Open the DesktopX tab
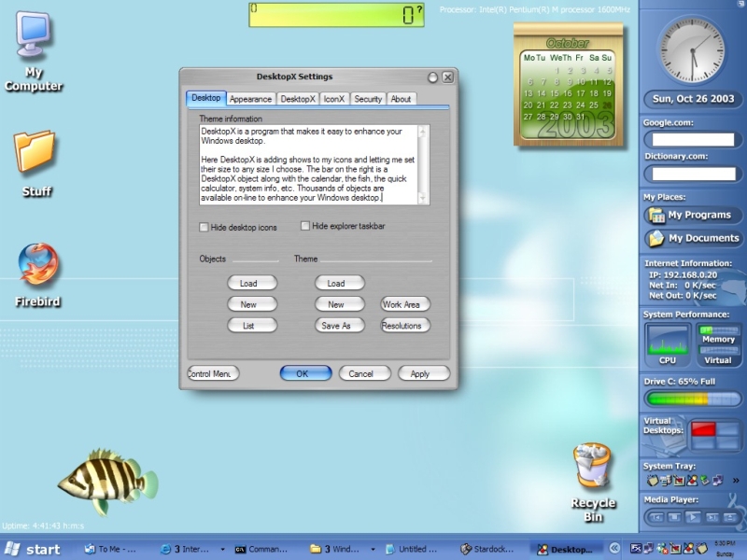This screenshot has height=560, width=747. pyautogui.click(x=298, y=99)
